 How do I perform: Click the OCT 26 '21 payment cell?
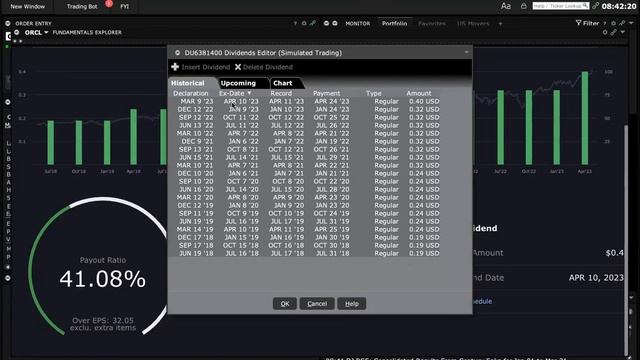click(331, 149)
